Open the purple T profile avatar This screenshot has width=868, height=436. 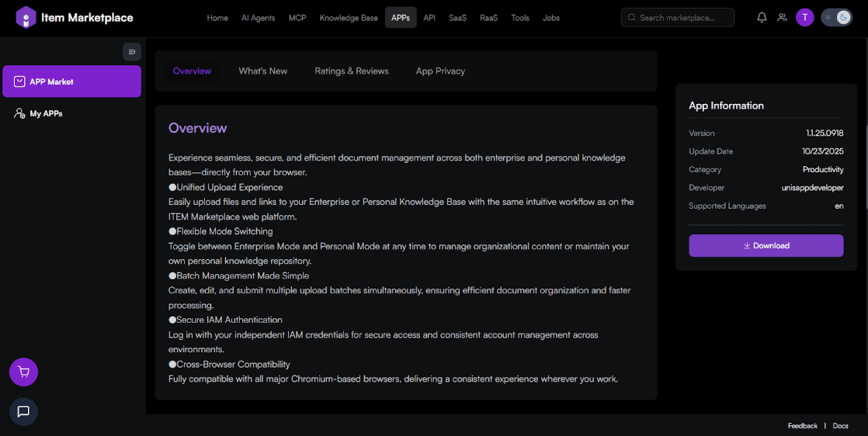click(x=804, y=17)
